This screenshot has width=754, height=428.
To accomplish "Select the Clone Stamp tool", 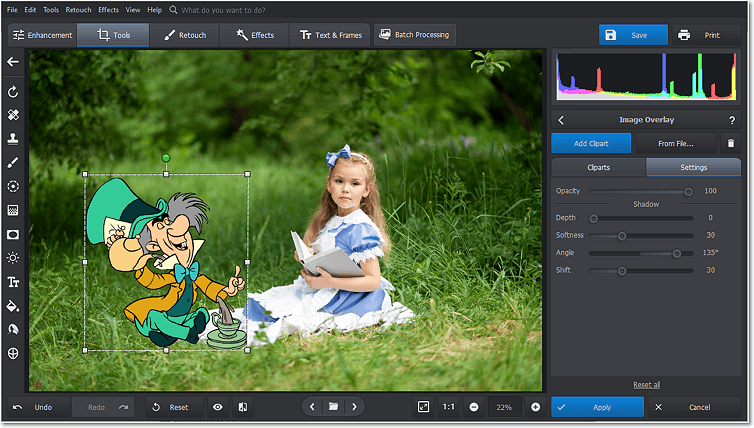I will click(x=13, y=138).
